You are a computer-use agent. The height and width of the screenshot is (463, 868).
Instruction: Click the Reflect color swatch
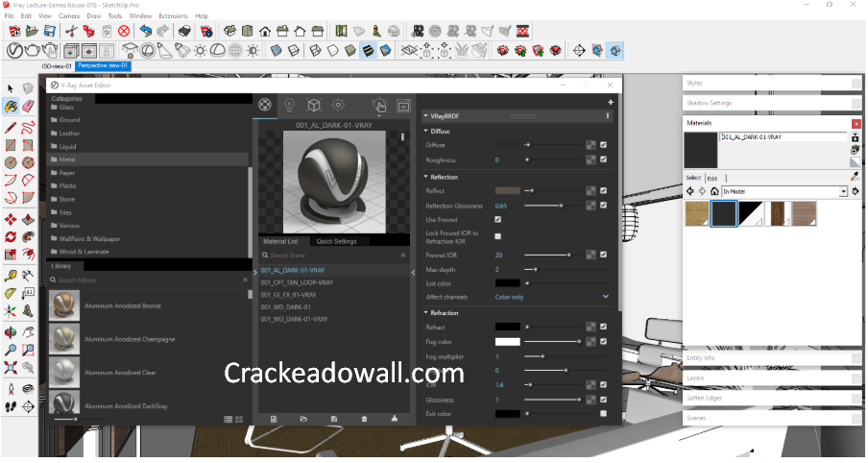(508, 190)
